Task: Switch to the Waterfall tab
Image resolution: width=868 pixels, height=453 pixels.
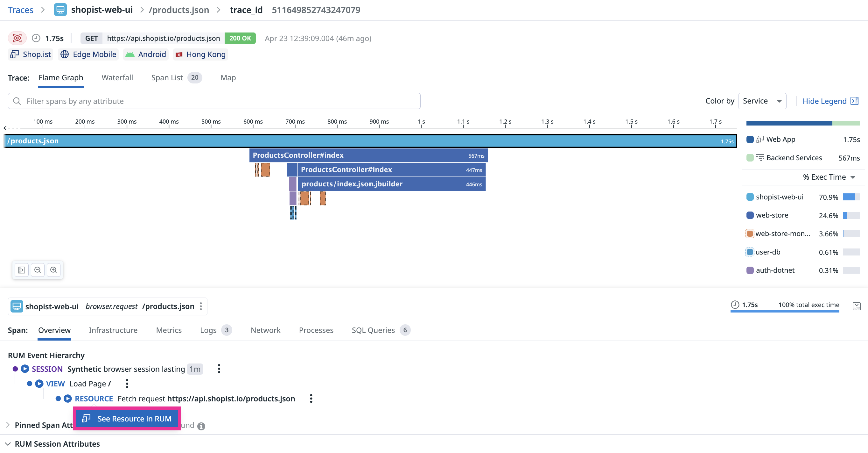Action: tap(117, 78)
